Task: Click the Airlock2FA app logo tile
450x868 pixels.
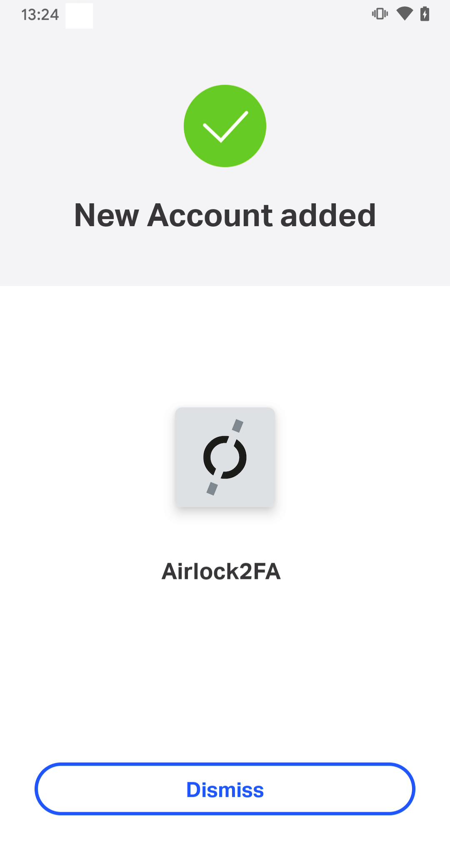Action: (225, 457)
